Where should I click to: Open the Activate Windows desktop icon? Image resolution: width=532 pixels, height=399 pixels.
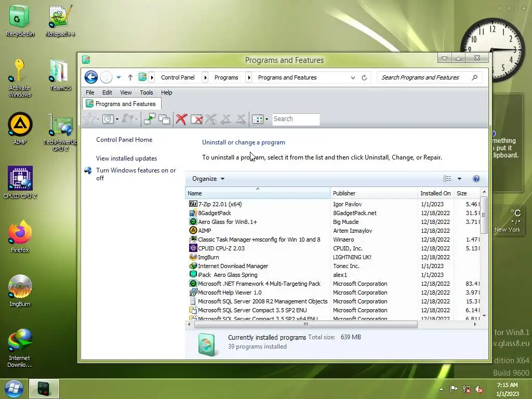click(x=19, y=78)
